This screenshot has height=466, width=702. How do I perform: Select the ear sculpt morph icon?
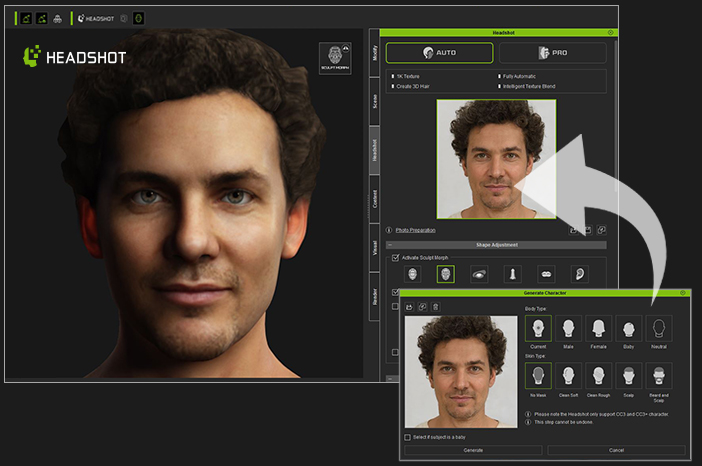[578, 273]
